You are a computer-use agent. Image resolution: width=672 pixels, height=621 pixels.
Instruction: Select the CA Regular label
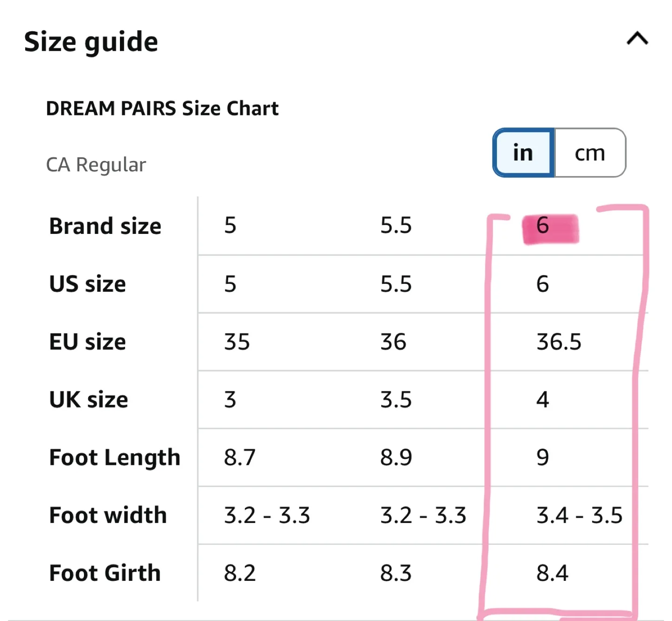tap(96, 164)
